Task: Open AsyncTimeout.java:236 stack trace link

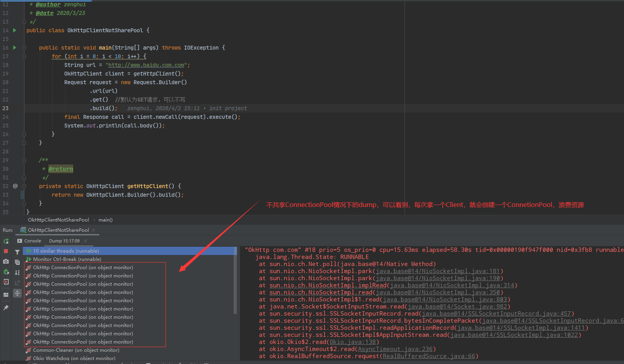Action: pos(395,349)
